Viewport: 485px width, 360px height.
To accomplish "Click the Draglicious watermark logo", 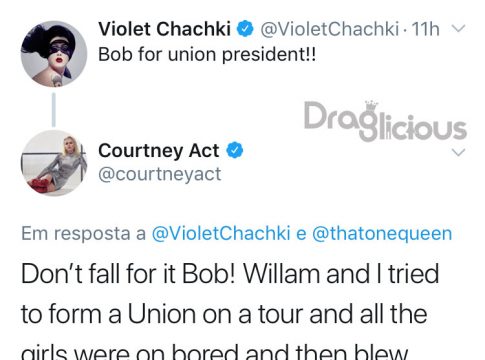I will pyautogui.click(x=385, y=121).
